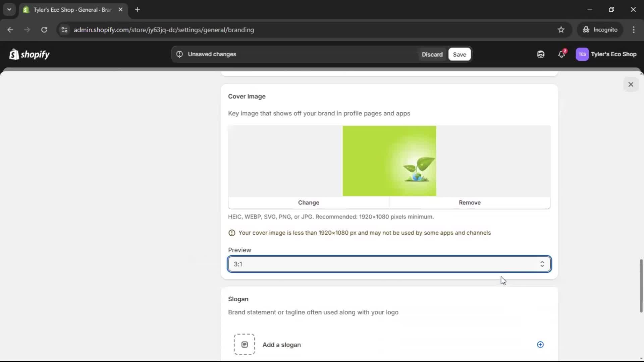
Task: Open the Sidekick assistant icon
Action: coord(541,54)
